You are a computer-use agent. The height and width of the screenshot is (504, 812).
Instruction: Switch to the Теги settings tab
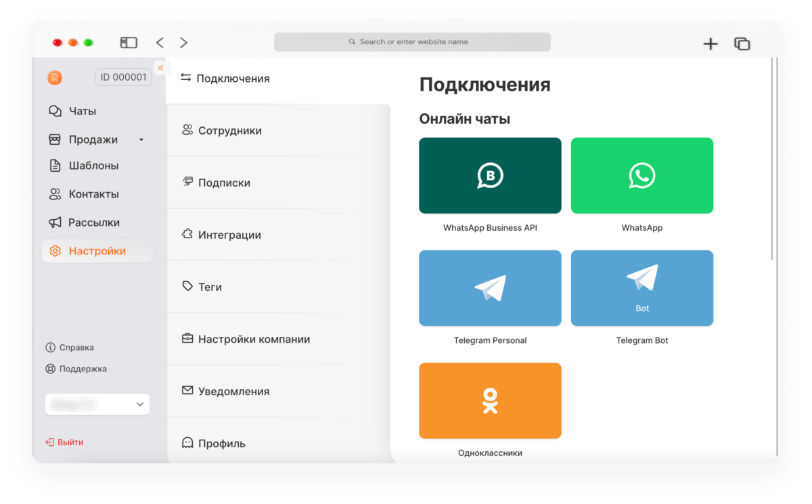[279, 287]
